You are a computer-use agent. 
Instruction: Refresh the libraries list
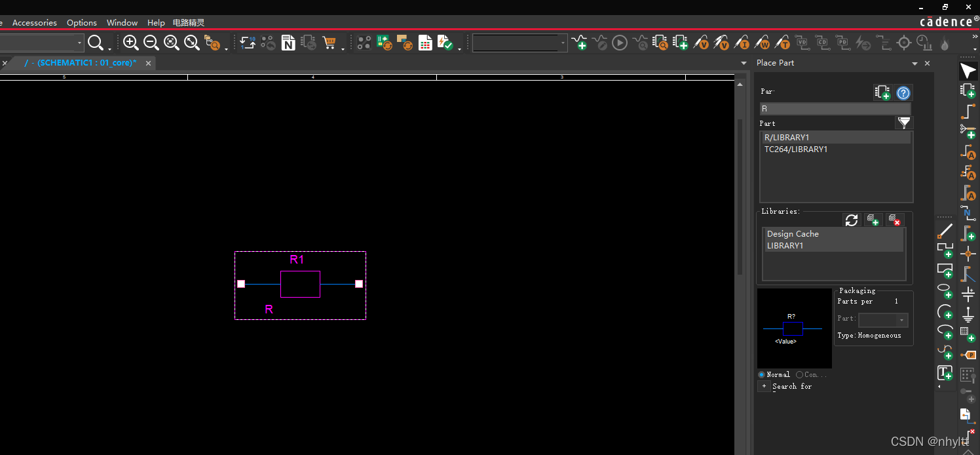point(852,220)
